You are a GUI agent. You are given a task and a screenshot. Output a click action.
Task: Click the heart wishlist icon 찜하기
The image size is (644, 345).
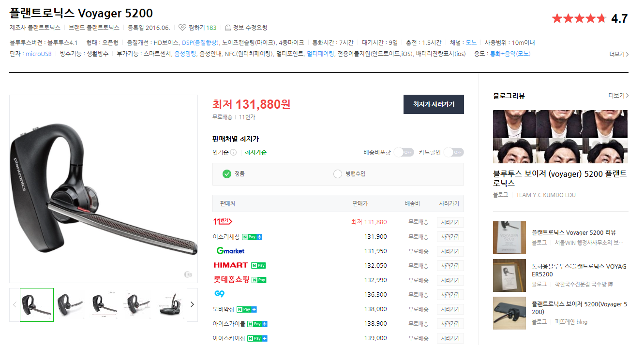(x=182, y=28)
